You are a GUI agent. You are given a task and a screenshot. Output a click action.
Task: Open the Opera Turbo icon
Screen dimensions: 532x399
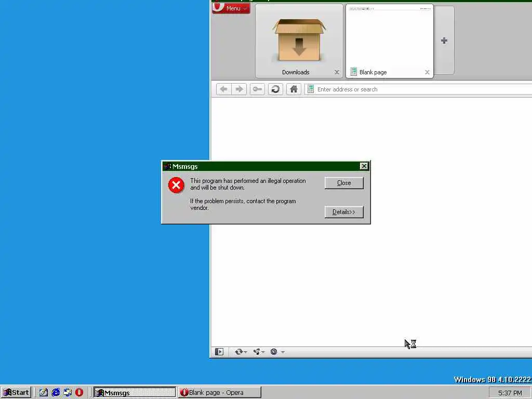[274, 352]
